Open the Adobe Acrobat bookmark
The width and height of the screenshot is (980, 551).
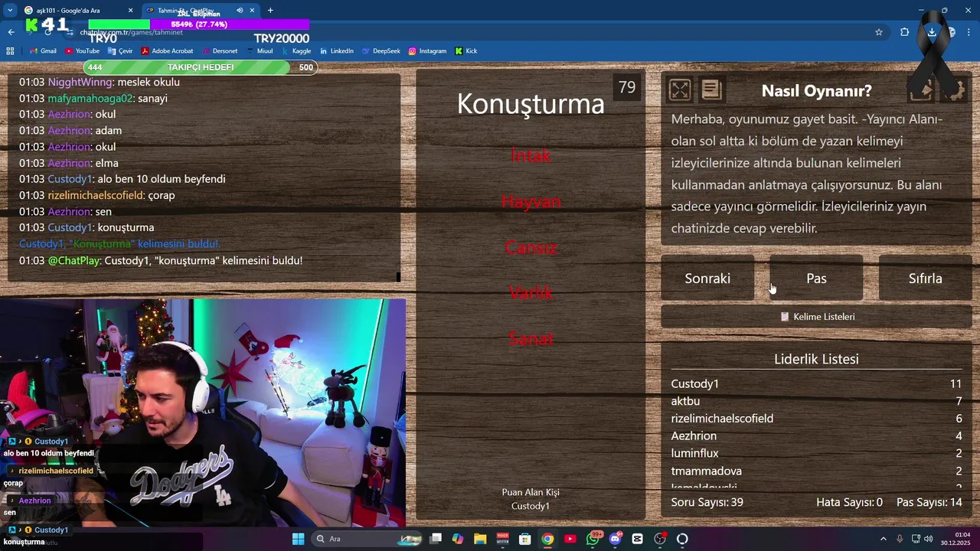coord(166,51)
